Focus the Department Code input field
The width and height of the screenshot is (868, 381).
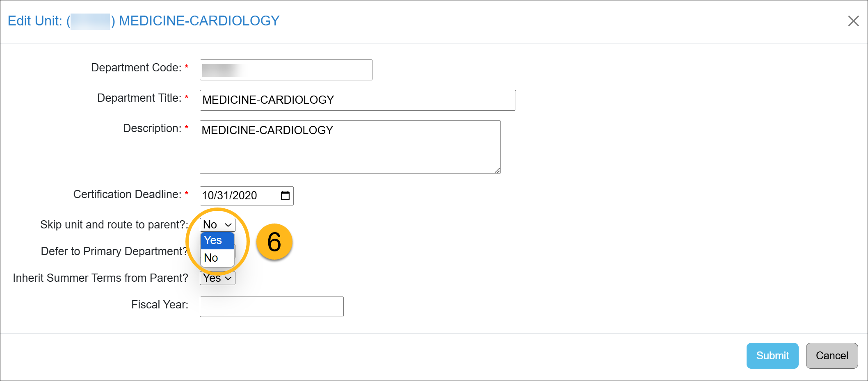[286, 70]
